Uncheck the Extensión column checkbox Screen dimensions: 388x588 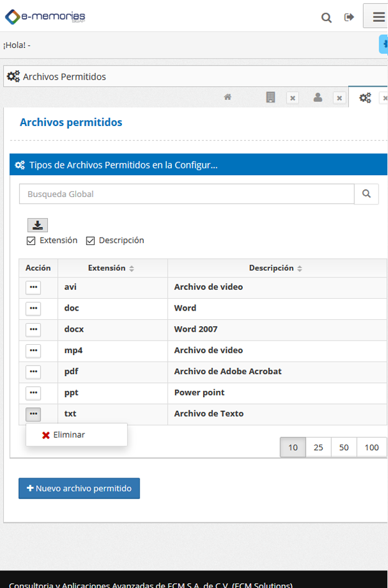(31, 241)
